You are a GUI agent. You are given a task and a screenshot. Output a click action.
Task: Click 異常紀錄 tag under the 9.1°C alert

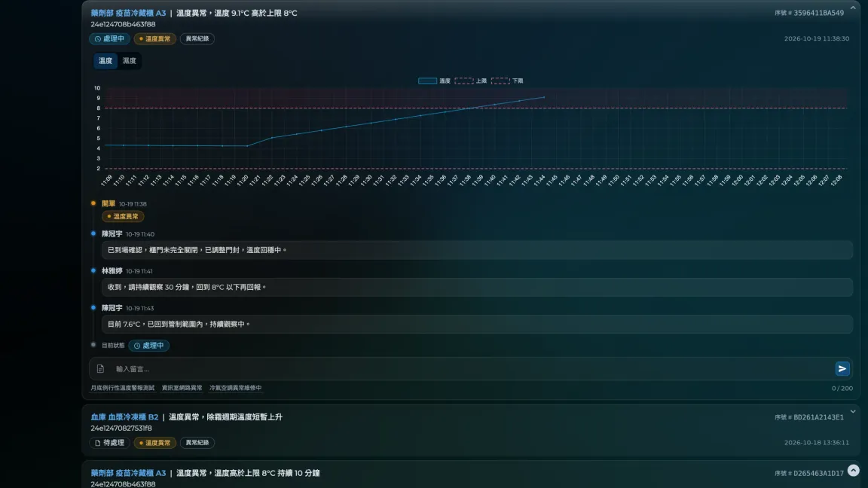tap(197, 38)
